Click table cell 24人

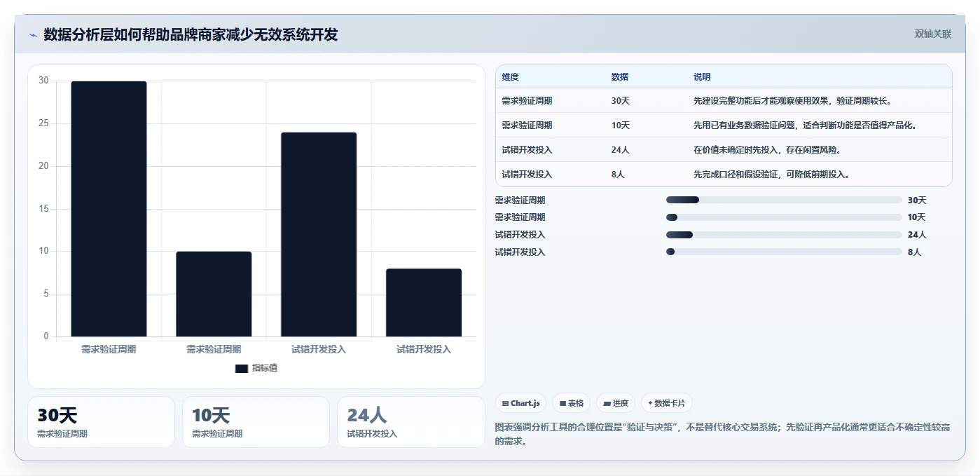coord(621,150)
